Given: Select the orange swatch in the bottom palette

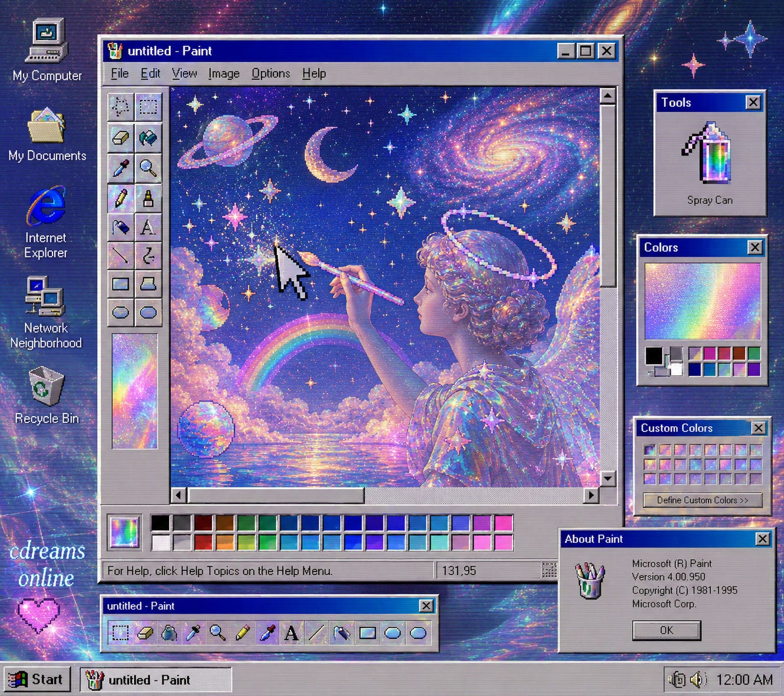Looking at the screenshot, I should pos(225,542).
